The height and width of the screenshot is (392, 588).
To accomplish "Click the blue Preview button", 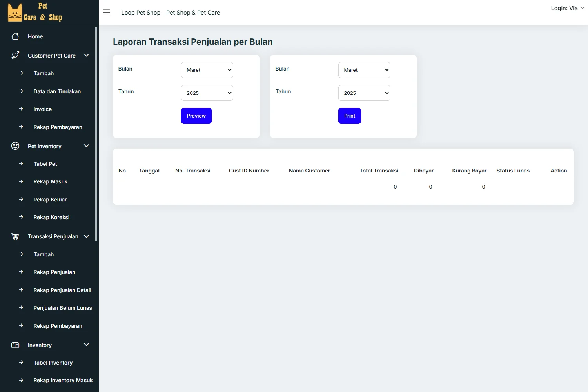I will 196,116.
